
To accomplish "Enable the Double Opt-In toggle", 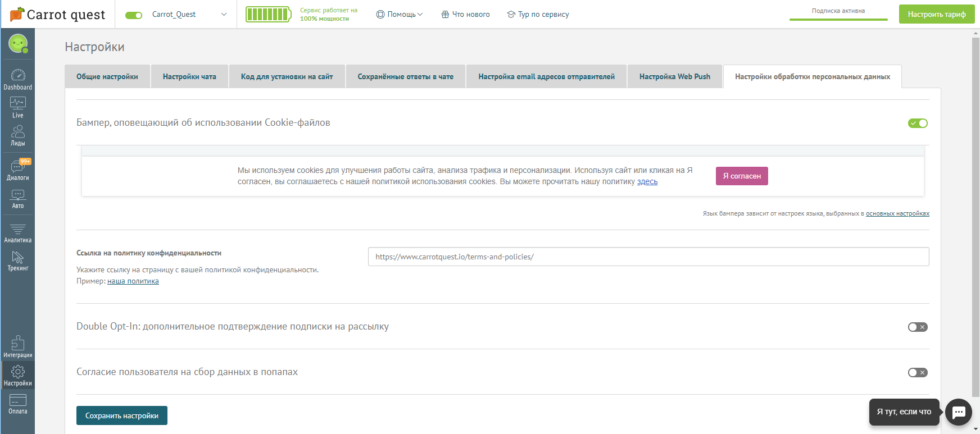I will click(918, 327).
